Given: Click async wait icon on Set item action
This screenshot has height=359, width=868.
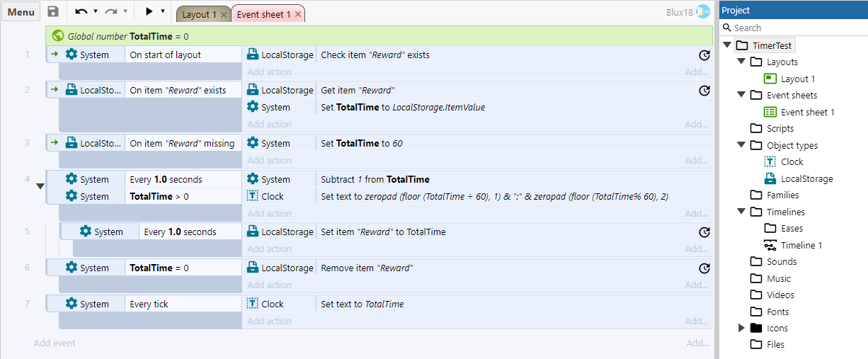Looking at the screenshot, I should (x=704, y=232).
